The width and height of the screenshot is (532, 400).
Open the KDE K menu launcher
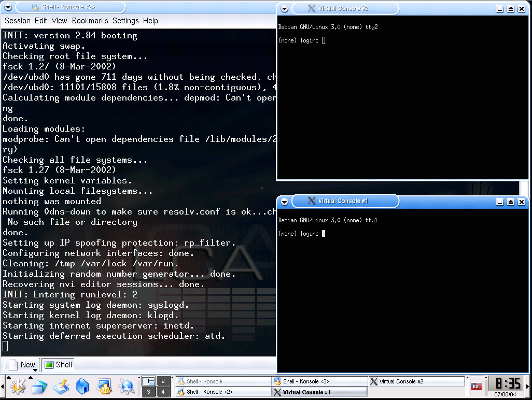pyautogui.click(x=18, y=387)
